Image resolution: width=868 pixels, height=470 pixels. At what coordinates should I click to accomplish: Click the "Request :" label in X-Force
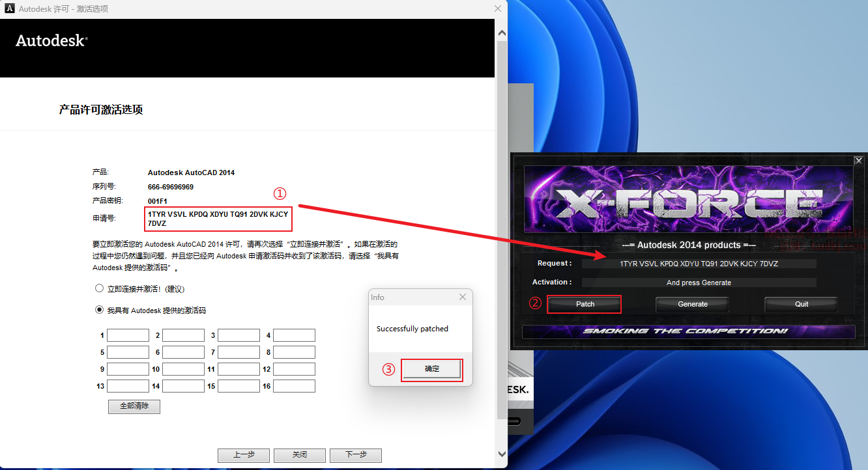pyautogui.click(x=555, y=263)
